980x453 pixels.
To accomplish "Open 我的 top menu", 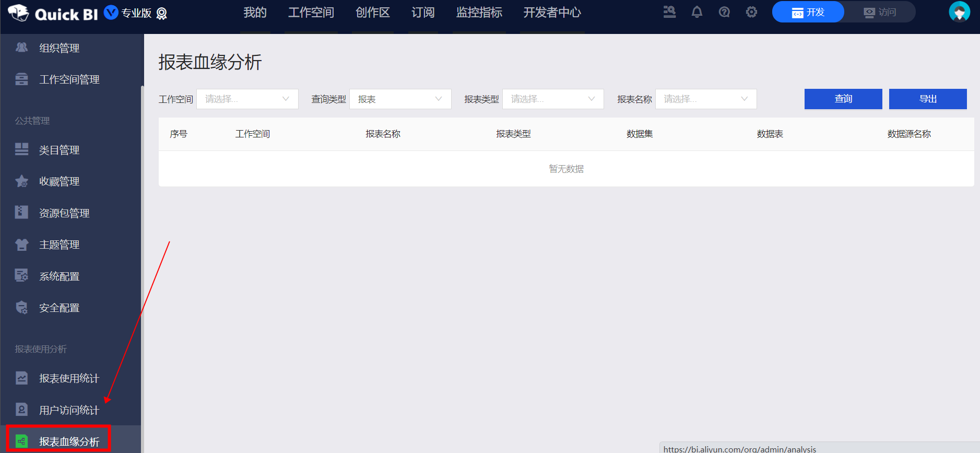I will [255, 13].
